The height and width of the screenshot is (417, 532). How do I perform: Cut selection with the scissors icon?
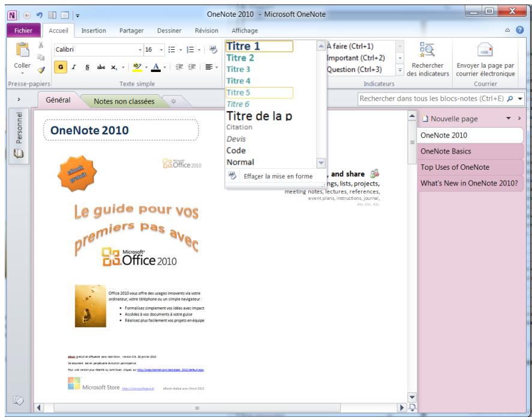pos(41,45)
